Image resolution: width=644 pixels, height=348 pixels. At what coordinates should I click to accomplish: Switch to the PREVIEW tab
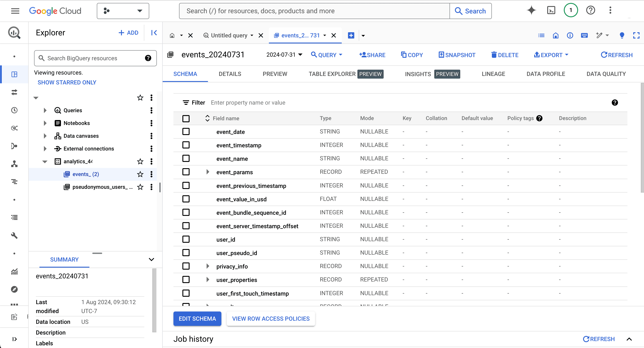click(x=275, y=74)
